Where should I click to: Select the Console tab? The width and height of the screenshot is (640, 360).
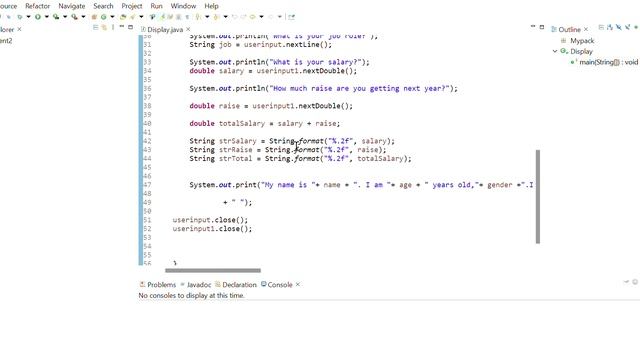277,284
